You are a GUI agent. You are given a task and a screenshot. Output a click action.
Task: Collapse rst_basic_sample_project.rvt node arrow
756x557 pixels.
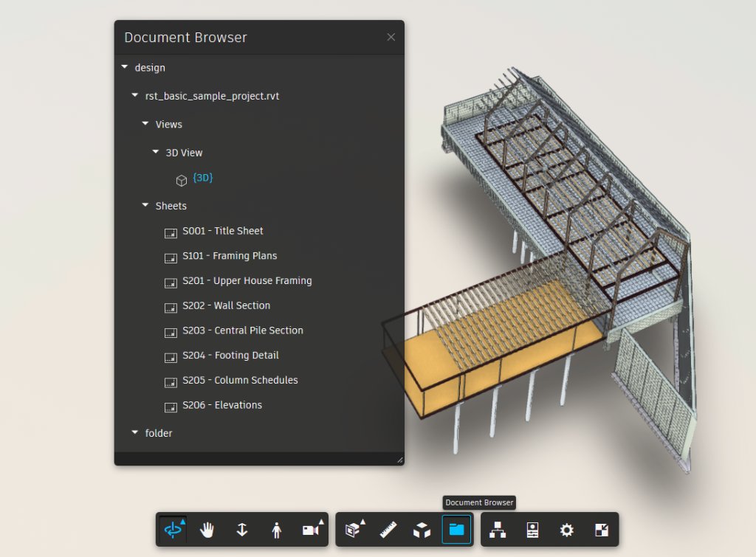pyautogui.click(x=135, y=95)
